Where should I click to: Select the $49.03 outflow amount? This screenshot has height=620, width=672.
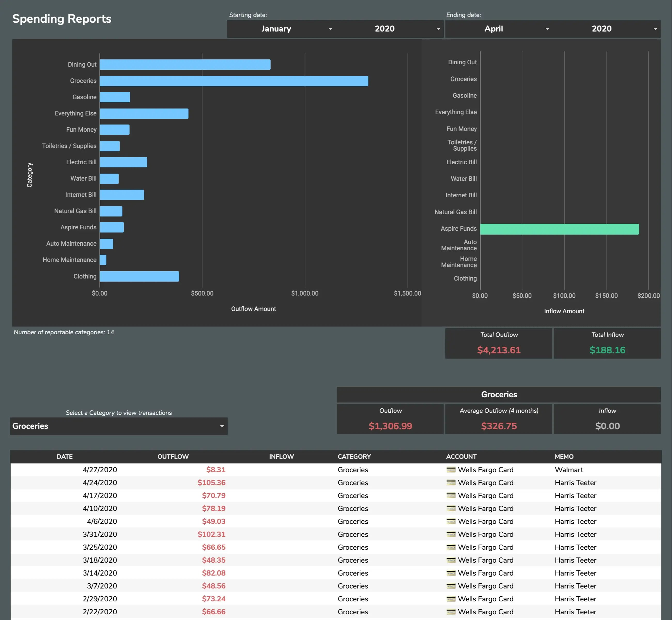pos(214,521)
